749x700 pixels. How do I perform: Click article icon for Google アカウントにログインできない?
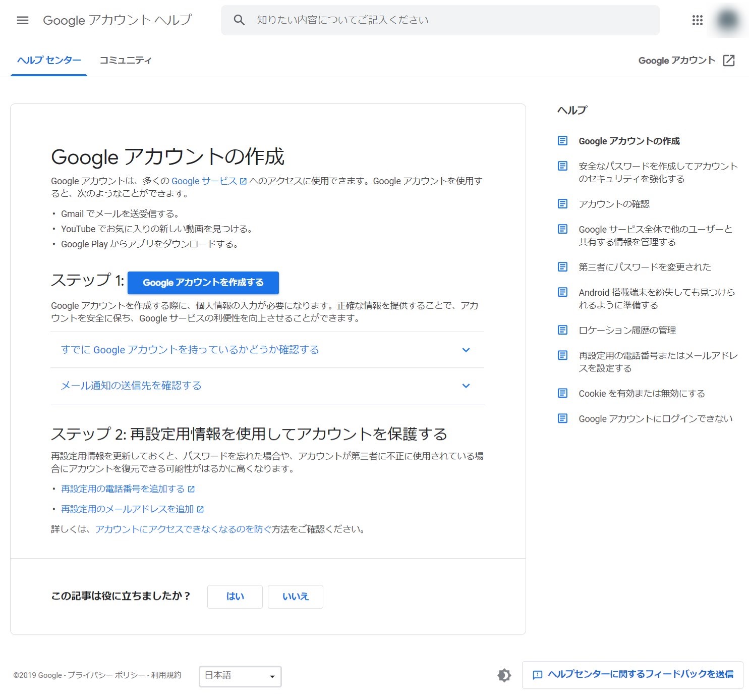pyautogui.click(x=563, y=418)
